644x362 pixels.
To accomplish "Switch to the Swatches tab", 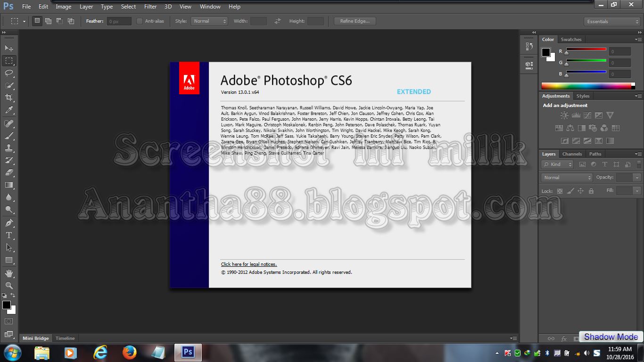I will pos(571,40).
